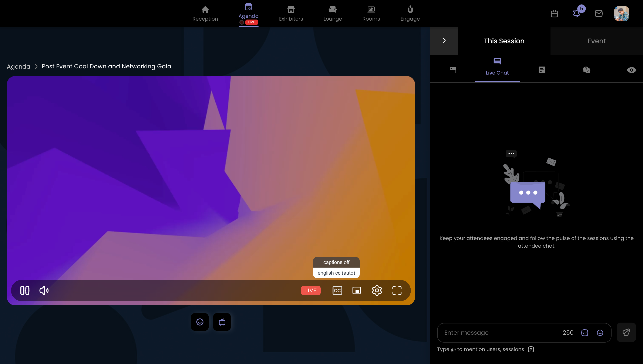Open the calendar icon in the header
Screen dimensions: 643x364
click(554, 14)
